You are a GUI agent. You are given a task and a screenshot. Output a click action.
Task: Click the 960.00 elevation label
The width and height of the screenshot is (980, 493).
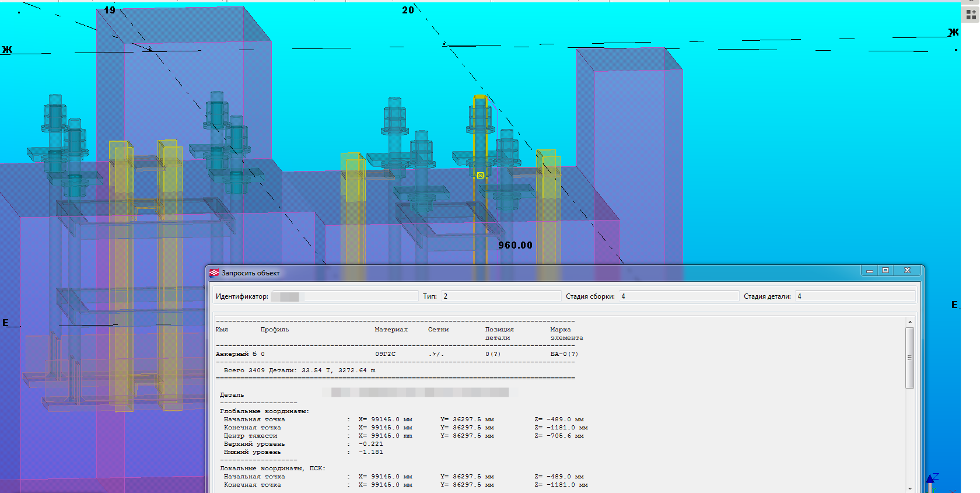pos(515,246)
